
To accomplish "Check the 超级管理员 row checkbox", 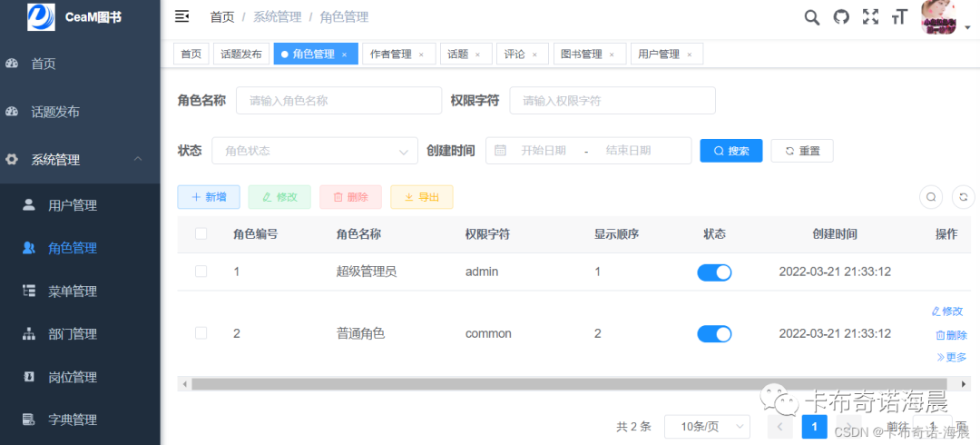I will coord(201,272).
